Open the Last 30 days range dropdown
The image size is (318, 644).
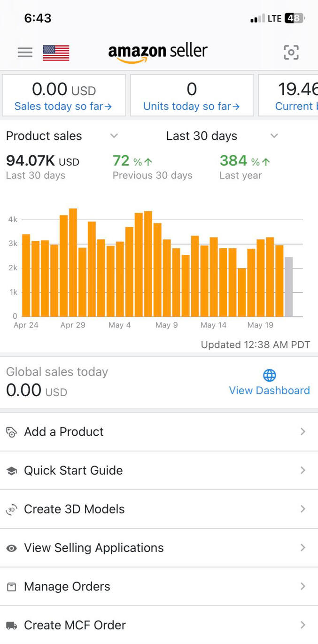pos(274,136)
